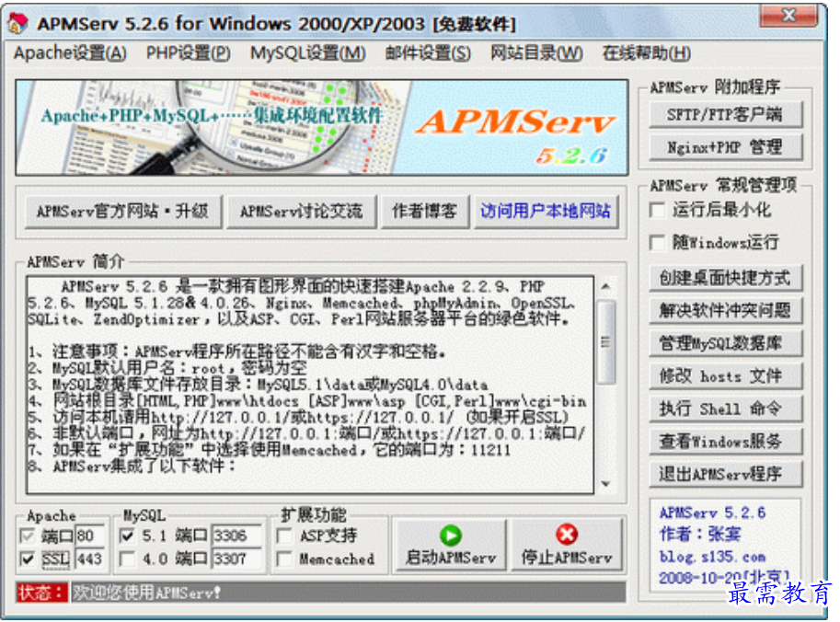Enable 随Windows运行 checkbox
This screenshot has height=622, width=840.
657,243
